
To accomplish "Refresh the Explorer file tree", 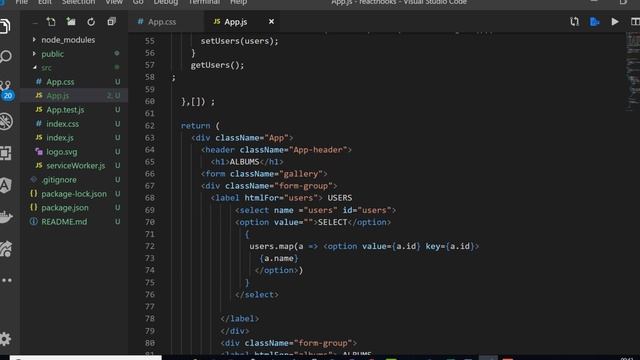I will pos(91,22).
